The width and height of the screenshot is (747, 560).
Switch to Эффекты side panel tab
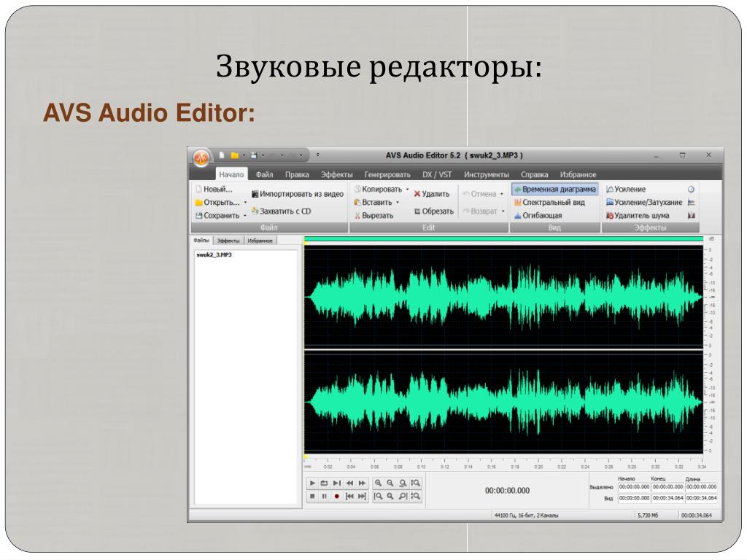point(228,241)
